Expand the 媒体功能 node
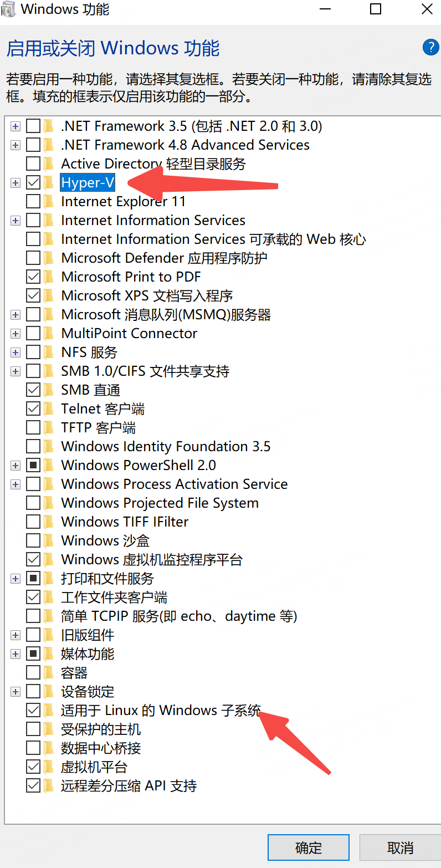 (x=16, y=654)
